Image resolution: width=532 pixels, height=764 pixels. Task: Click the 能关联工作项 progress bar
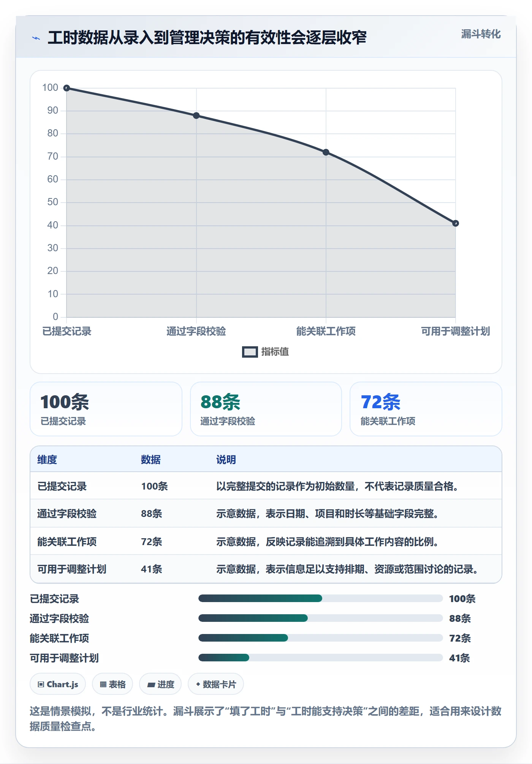(320, 638)
